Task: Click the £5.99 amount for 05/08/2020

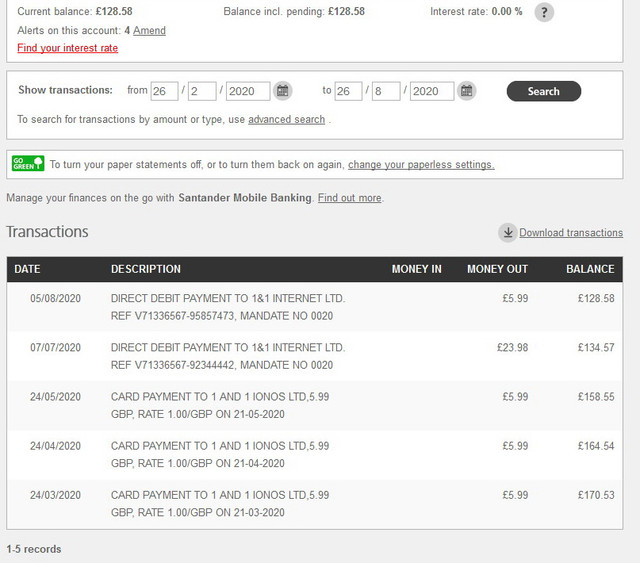Action: click(x=516, y=298)
